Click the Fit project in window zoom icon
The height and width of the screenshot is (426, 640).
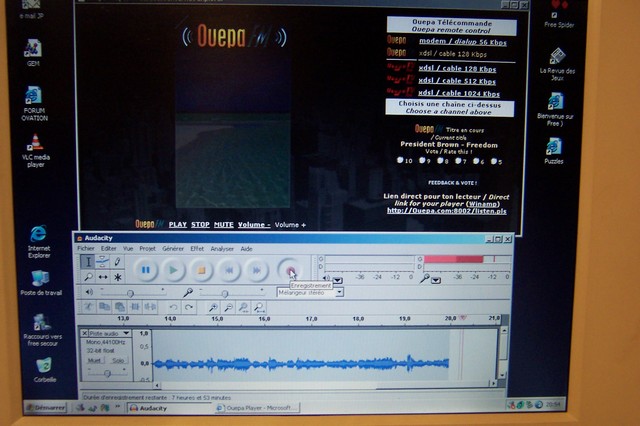(x=259, y=307)
